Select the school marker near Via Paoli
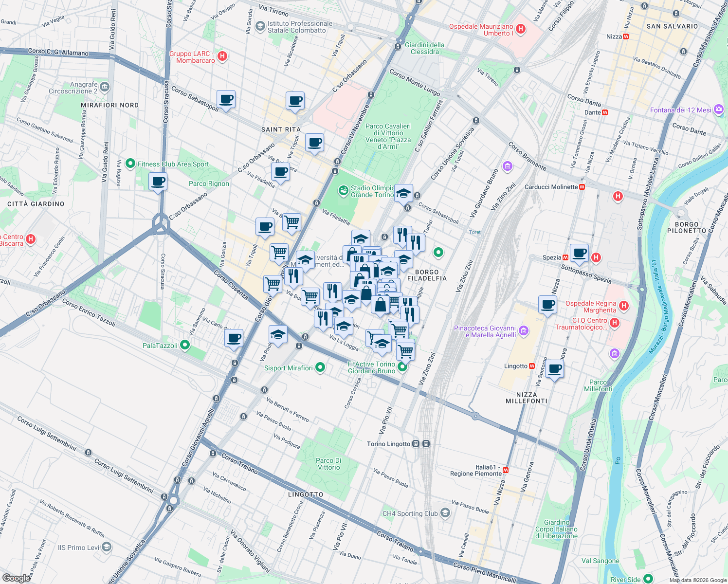The image size is (728, 584). pos(278,335)
